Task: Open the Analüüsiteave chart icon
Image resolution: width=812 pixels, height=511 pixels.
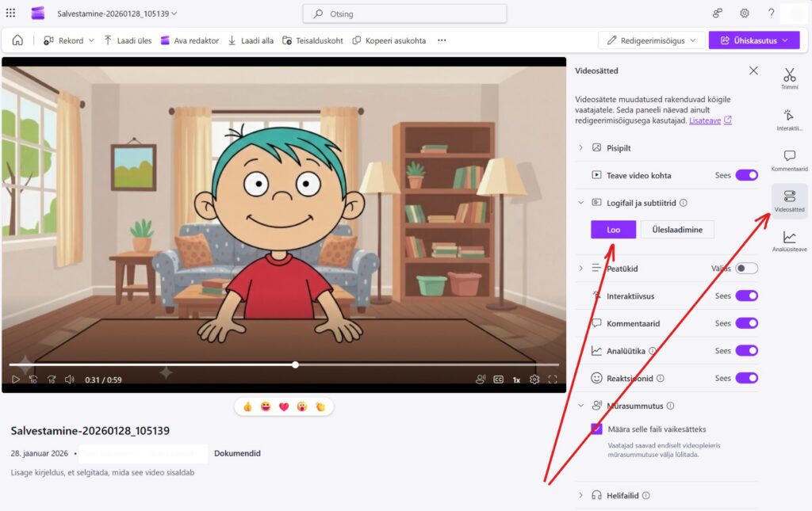Action: [789, 241]
